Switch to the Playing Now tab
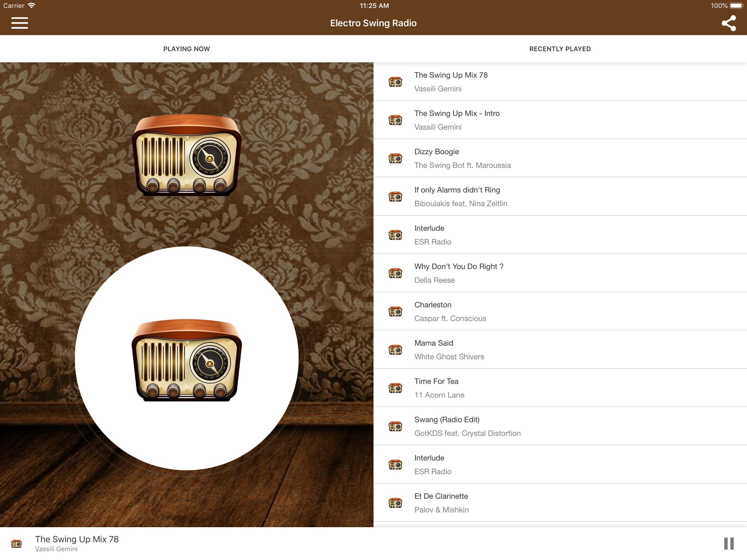The height and width of the screenshot is (560, 747). pyautogui.click(x=186, y=49)
